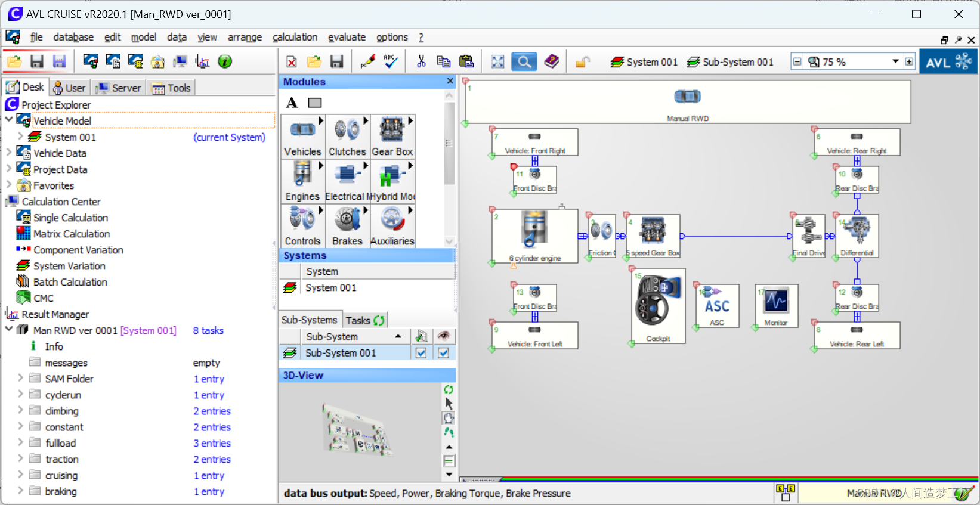This screenshot has width=980, height=505.
Task: Open the file menu
Action: click(x=36, y=37)
